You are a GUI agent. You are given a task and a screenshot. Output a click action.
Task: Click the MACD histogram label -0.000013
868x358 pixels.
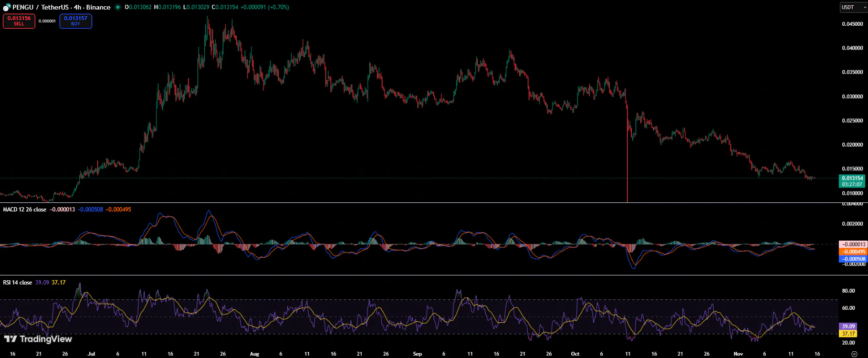pyautogui.click(x=853, y=244)
